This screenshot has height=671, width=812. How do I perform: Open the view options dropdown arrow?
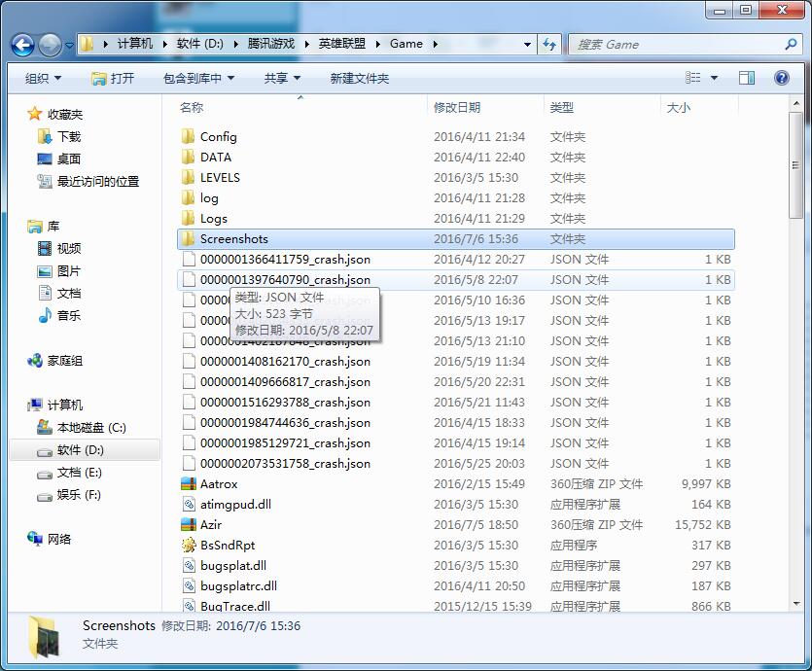point(714,78)
